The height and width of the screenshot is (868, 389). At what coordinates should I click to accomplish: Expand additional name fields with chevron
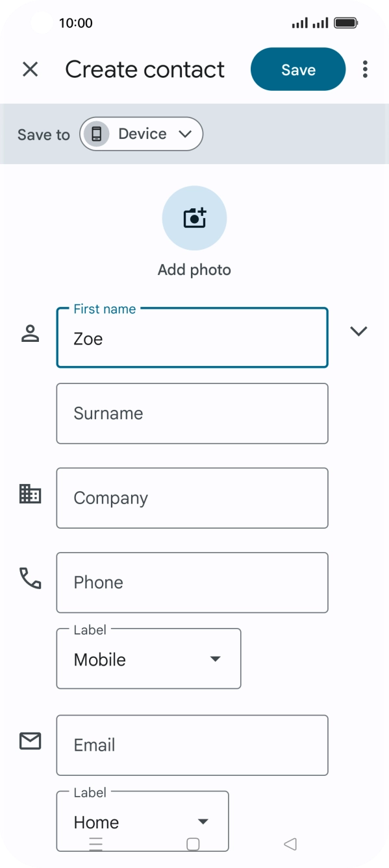point(358,331)
